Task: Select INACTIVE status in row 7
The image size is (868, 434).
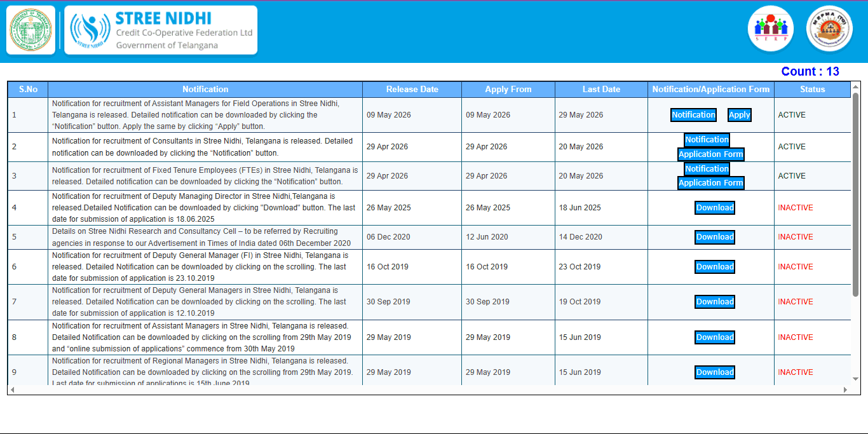Action: pyautogui.click(x=796, y=302)
